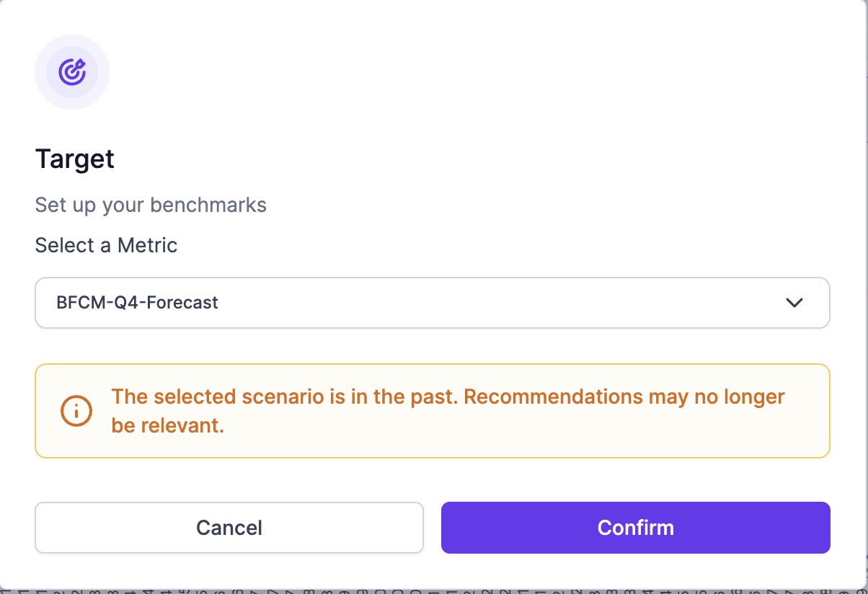Viewport: 868px width, 594px height.
Task: Open the Select a Metric dropdown
Action: [x=433, y=303]
